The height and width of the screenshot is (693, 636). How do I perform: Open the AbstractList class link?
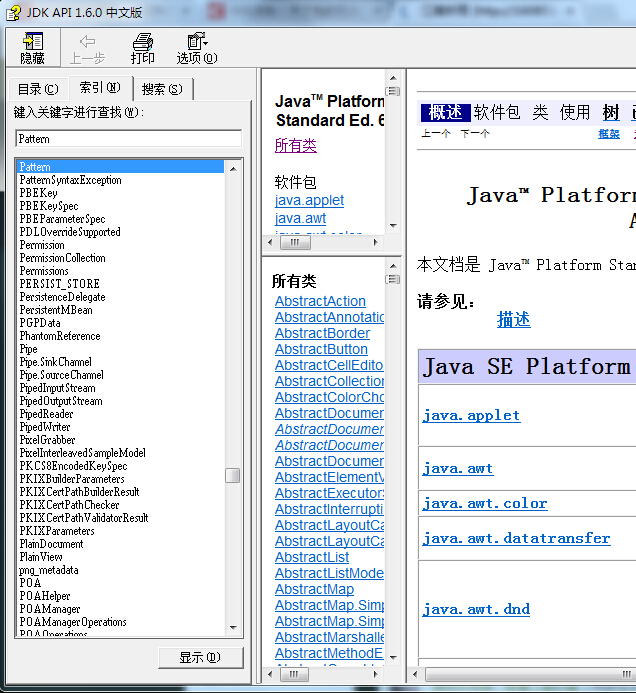[312, 557]
